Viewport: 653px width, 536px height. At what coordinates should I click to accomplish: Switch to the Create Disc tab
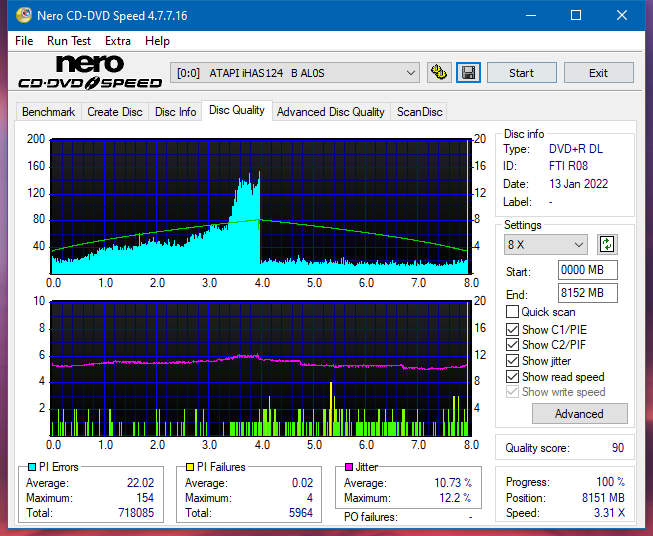pos(115,112)
